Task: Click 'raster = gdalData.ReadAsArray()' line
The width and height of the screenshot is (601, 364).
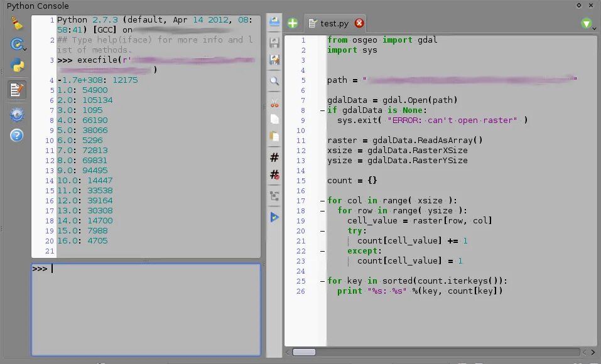Action: [405, 140]
